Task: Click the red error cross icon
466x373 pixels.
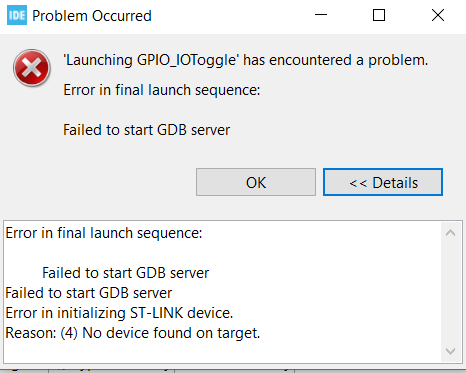Action: tap(32, 68)
